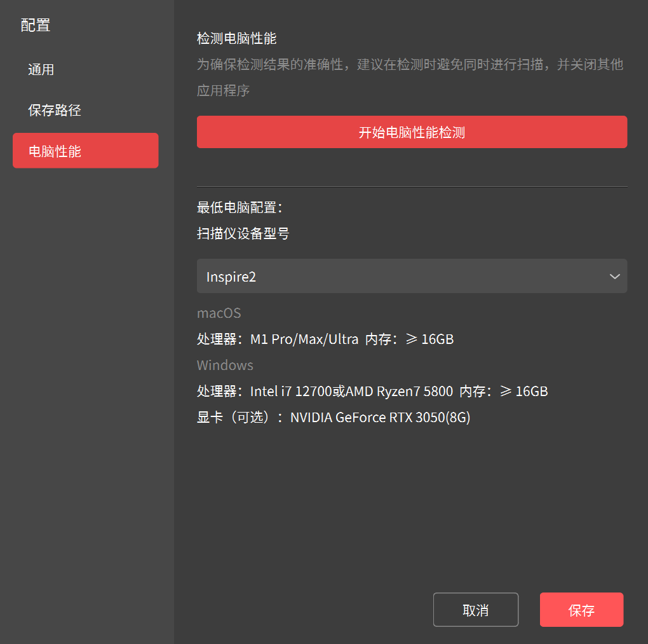Click the 开始电脑性能检测 button
The width and height of the screenshot is (648, 644).
click(412, 132)
